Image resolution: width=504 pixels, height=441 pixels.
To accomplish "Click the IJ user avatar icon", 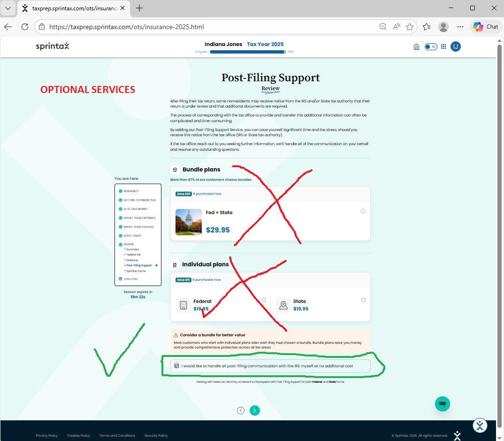I will (x=456, y=46).
